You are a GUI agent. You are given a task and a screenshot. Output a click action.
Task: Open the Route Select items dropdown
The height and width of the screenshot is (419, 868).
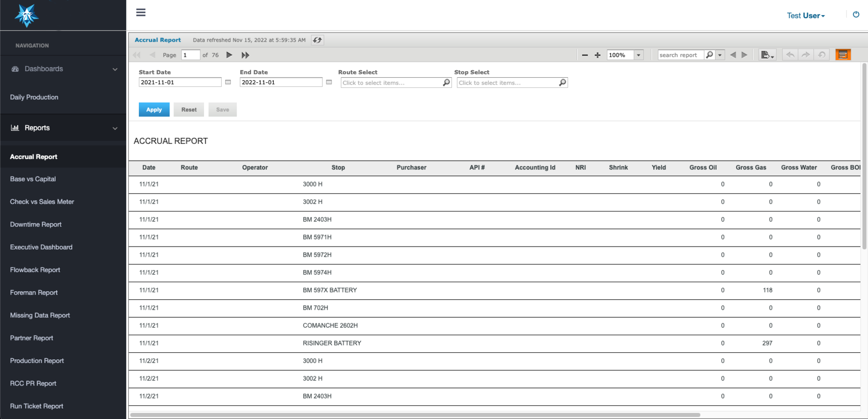pyautogui.click(x=396, y=83)
